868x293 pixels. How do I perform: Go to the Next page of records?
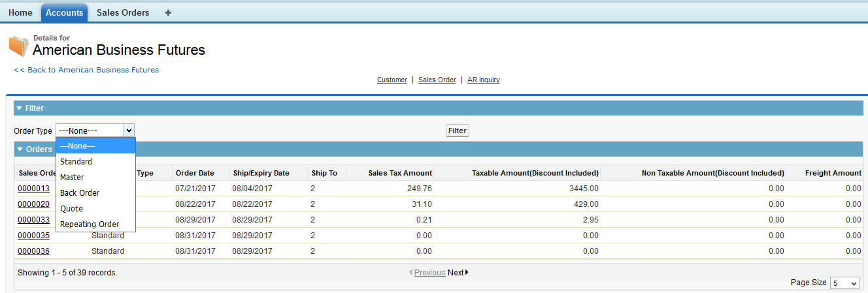click(458, 273)
